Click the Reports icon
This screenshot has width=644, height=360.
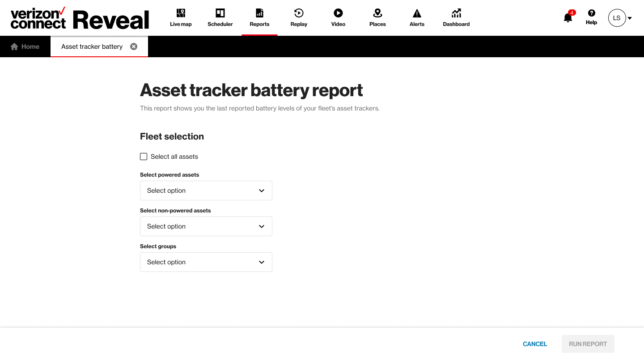click(259, 17)
